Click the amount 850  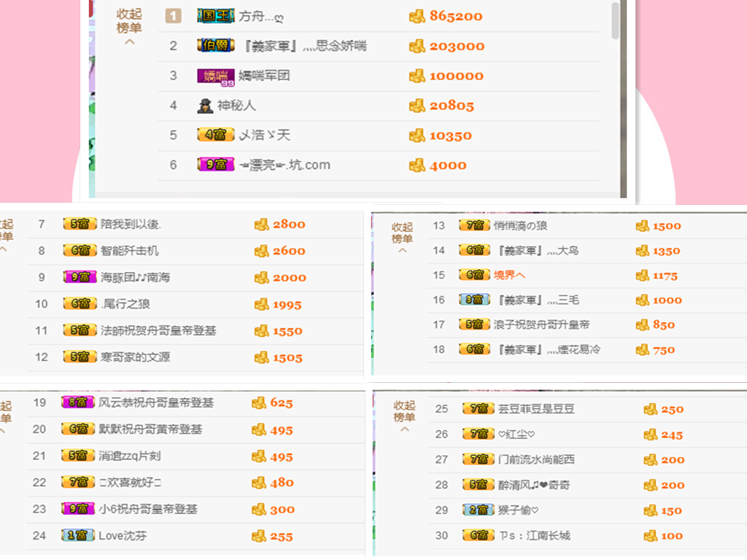(664, 324)
